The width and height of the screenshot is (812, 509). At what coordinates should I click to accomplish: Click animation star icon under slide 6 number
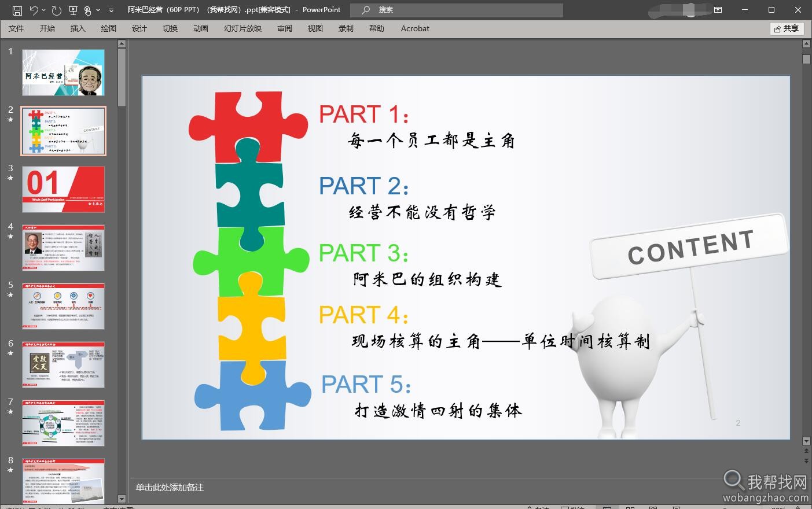(10, 353)
